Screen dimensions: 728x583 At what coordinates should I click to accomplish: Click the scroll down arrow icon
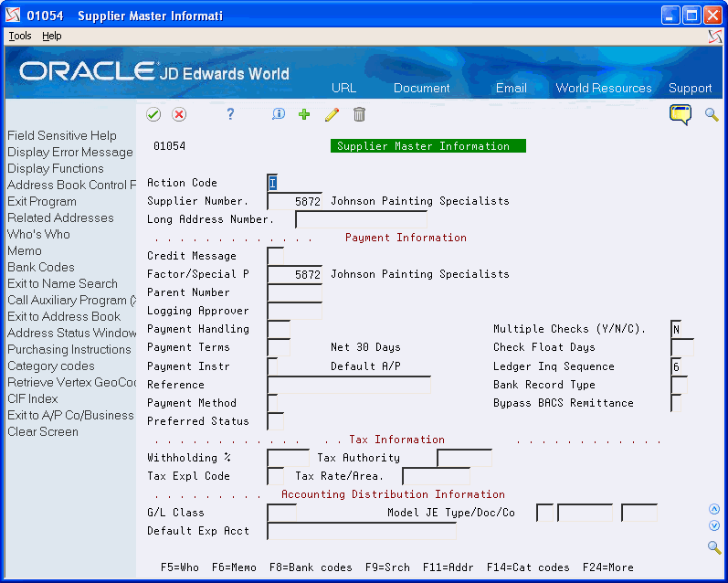point(714,525)
